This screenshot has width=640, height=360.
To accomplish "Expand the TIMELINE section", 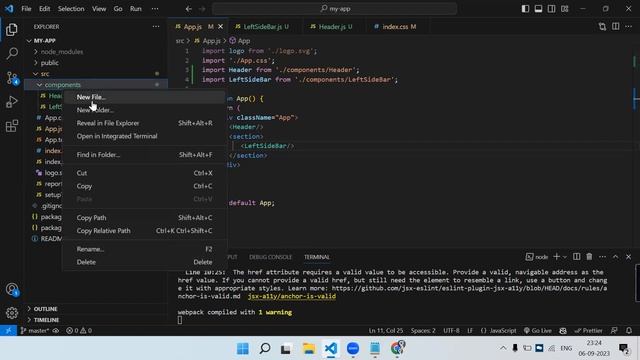I will [x=46, y=320].
